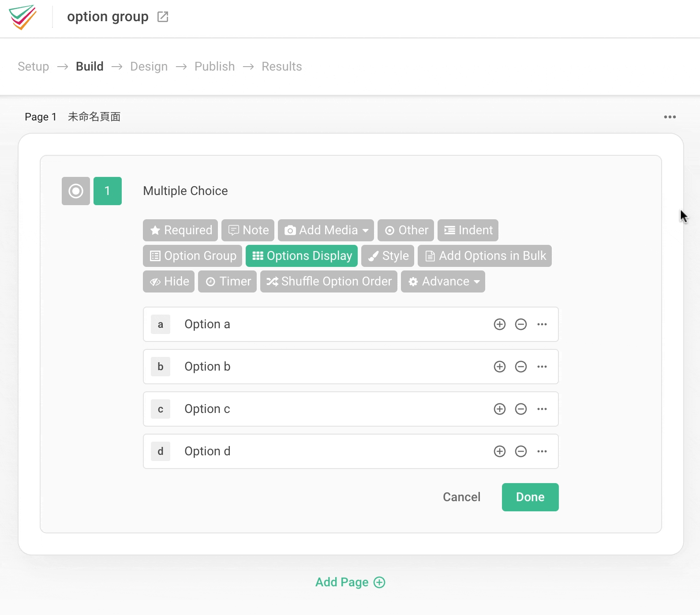The image size is (700, 615).
Task: Click the option letter badge b
Action: tap(161, 367)
